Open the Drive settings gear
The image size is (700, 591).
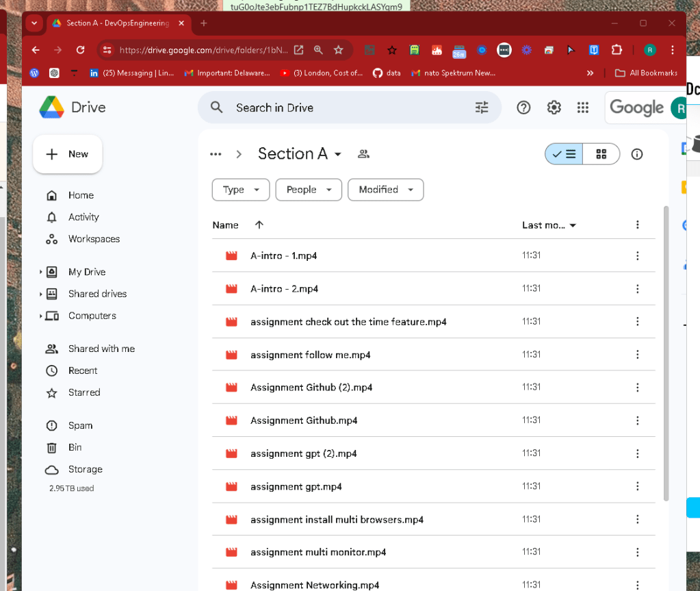coord(554,108)
